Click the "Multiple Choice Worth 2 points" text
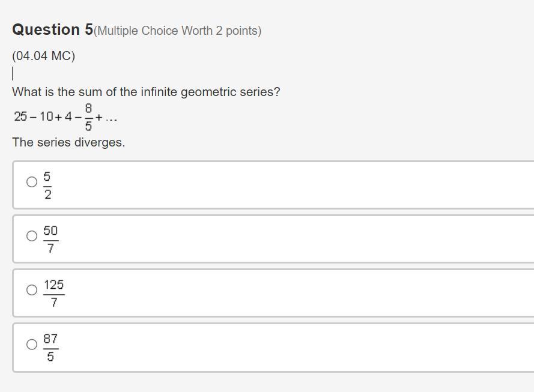Viewport: 534px width, 392px height. tap(178, 31)
